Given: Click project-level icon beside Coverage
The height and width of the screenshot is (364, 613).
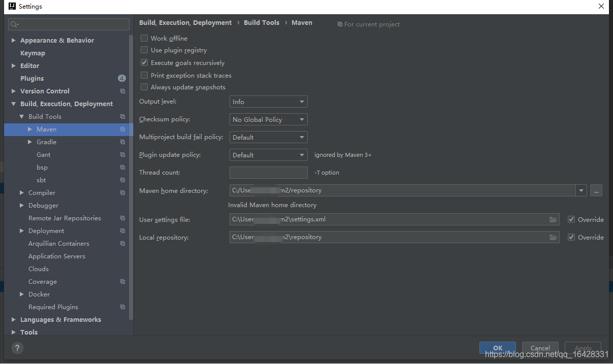Looking at the screenshot, I should [122, 282].
